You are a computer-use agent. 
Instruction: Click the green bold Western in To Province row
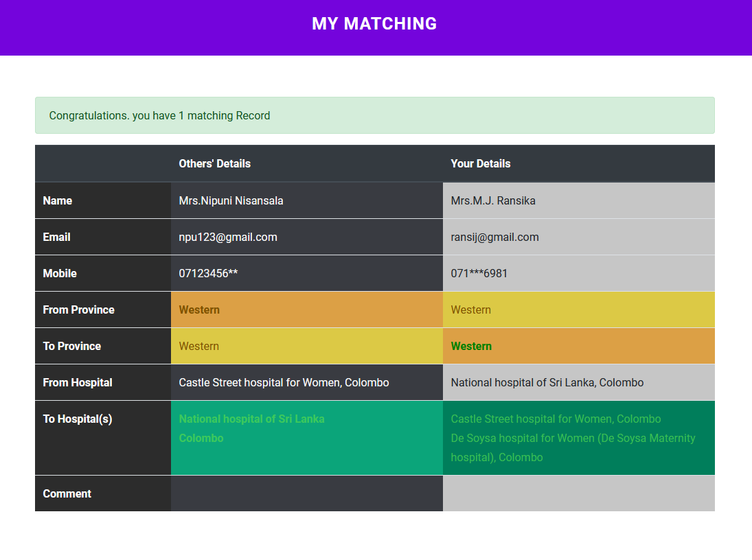(470, 346)
